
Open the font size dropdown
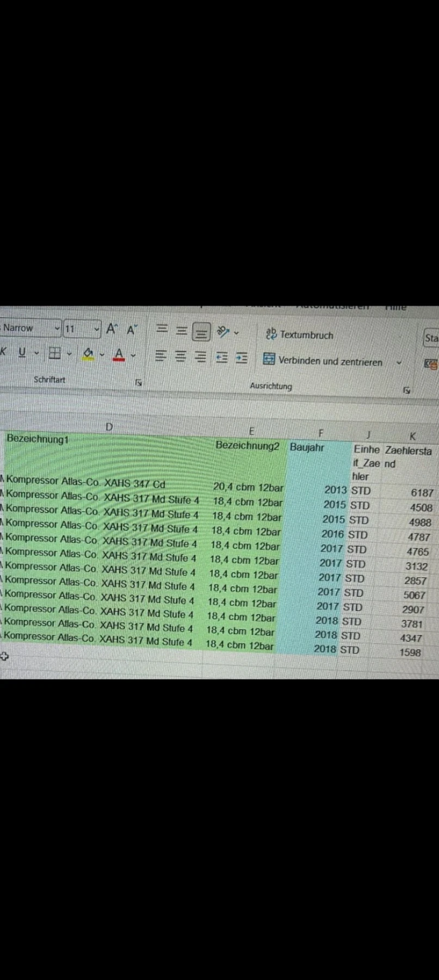click(97, 329)
